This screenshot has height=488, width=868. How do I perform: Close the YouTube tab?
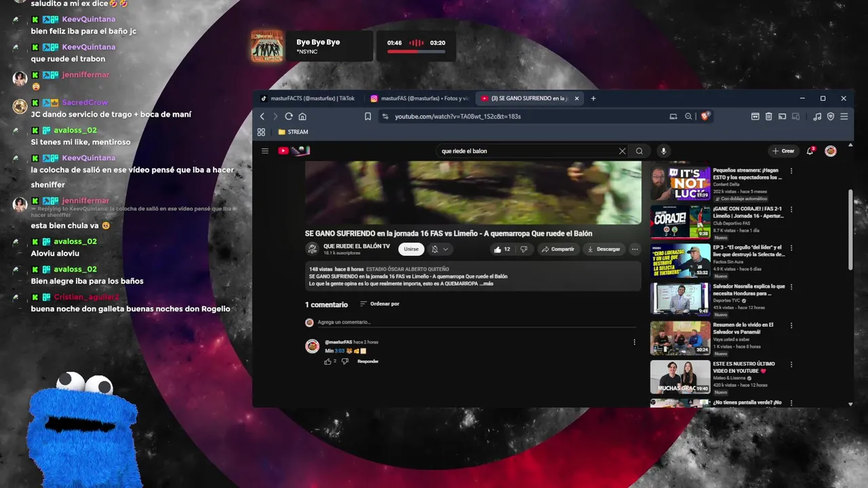[x=577, y=98]
